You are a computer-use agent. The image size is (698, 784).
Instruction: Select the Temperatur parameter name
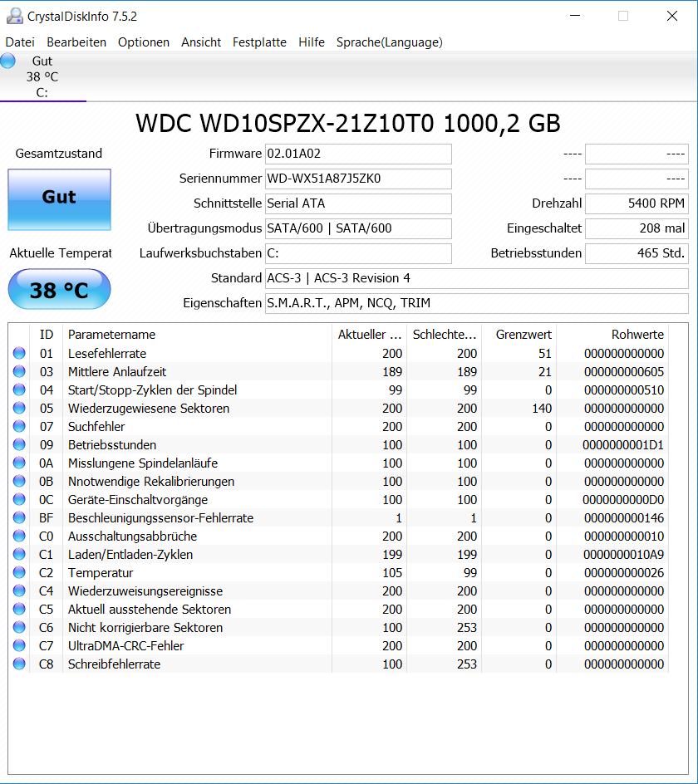101,573
